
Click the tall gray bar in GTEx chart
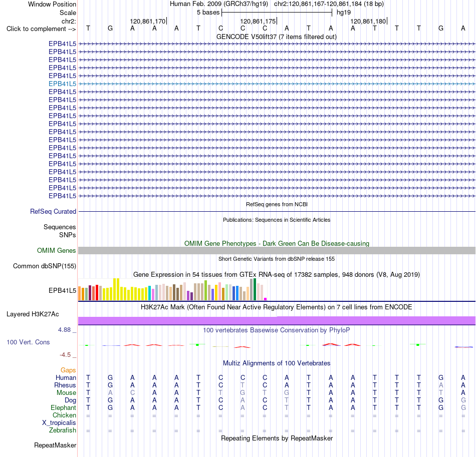(x=252, y=290)
